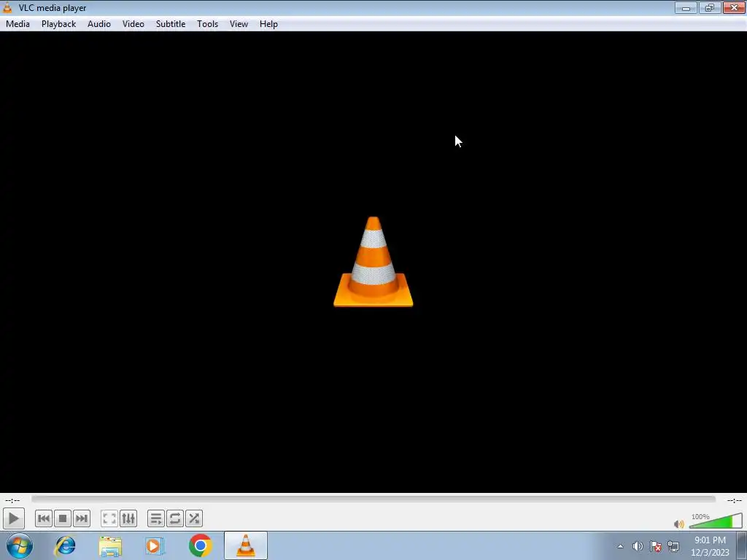
Task: Select the VLC taskbar button
Action: pos(245,545)
